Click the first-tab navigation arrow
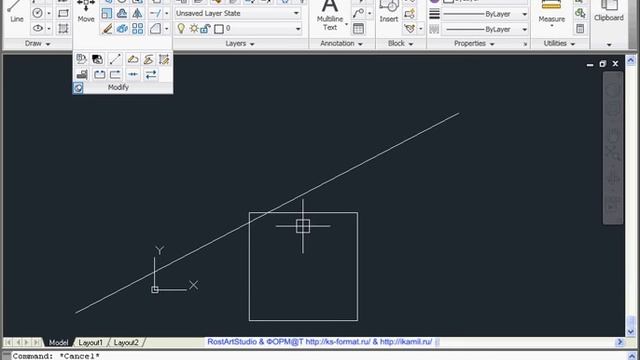This screenshot has width=640, height=360. pyautogui.click(x=8, y=342)
